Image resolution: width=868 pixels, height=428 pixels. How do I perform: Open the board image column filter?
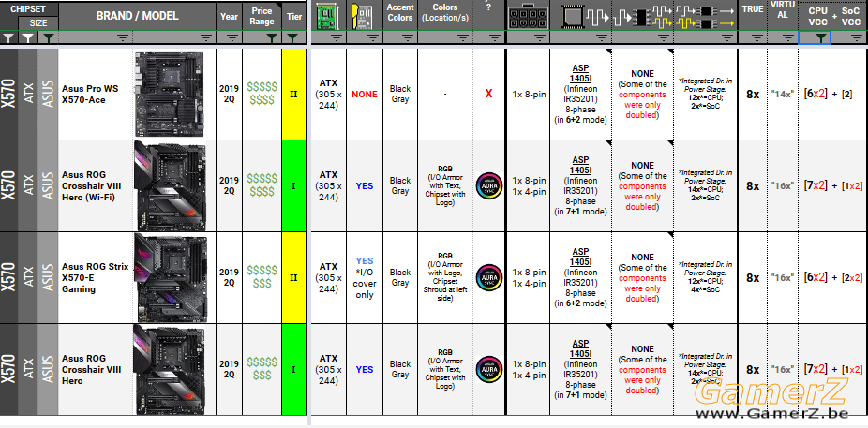[206, 37]
